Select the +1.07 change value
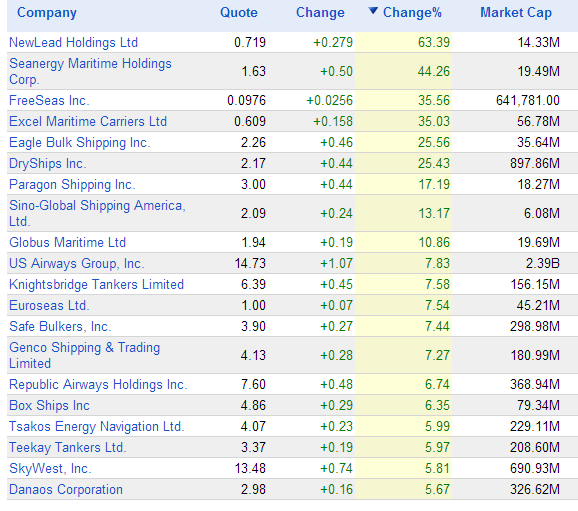Viewport: 578px width, 511px height. pyautogui.click(x=337, y=263)
